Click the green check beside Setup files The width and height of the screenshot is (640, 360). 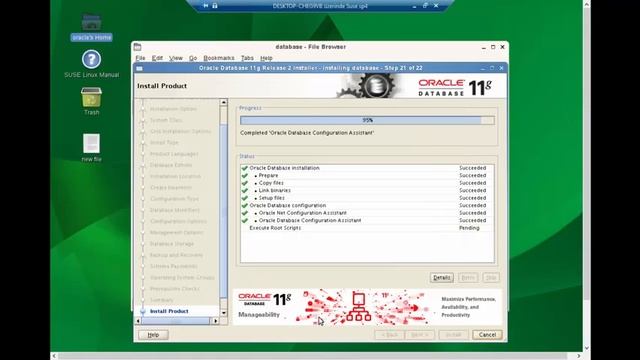click(244, 198)
